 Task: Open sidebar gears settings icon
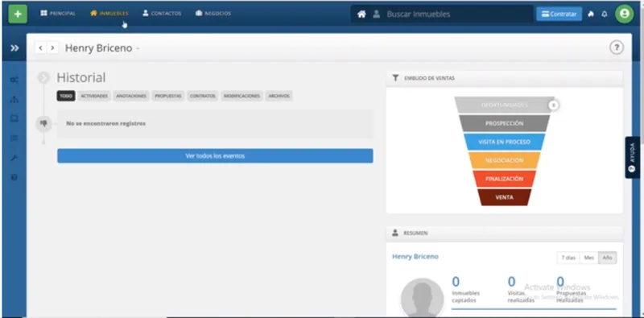coord(14,80)
